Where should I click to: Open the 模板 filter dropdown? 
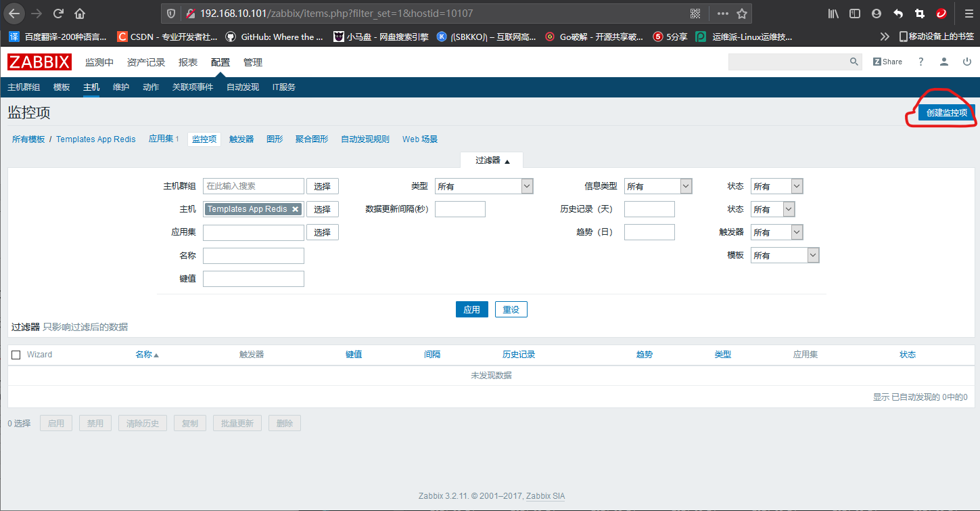785,255
